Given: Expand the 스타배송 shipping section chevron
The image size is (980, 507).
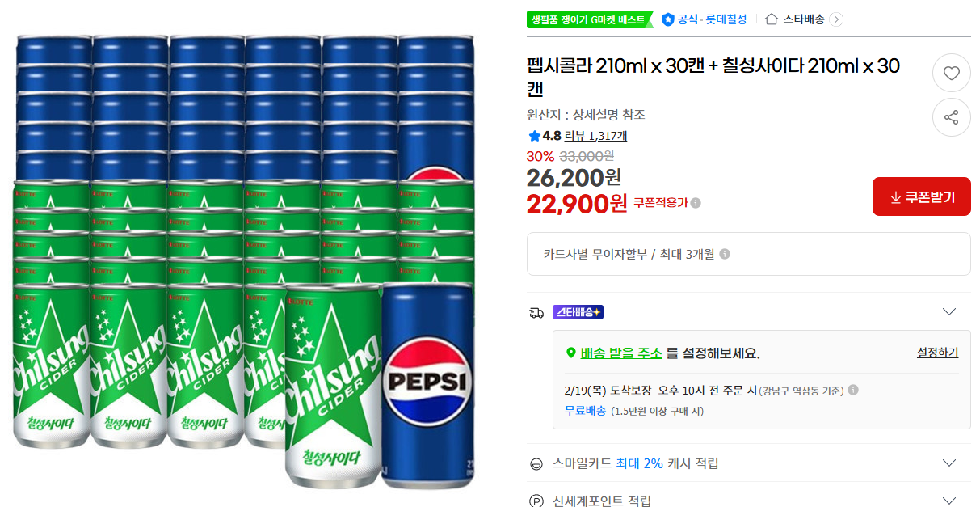Looking at the screenshot, I should pyautogui.click(x=949, y=311).
